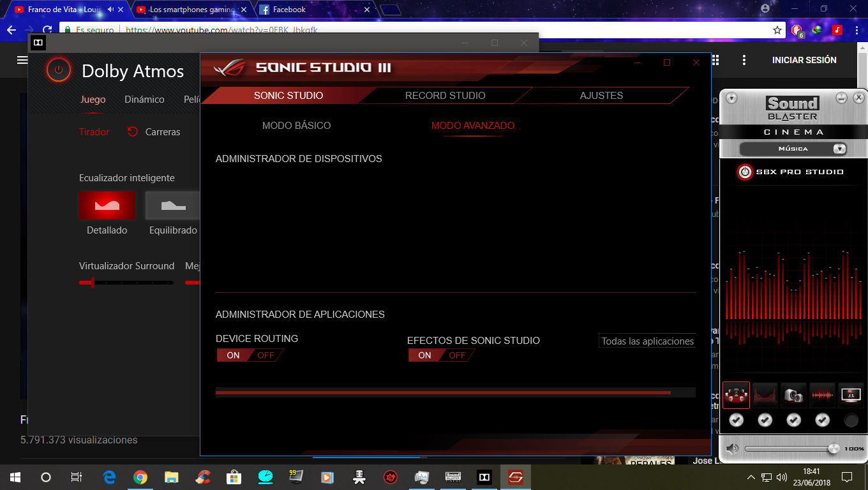
Task: Switch to Modo Básico
Action: click(296, 126)
